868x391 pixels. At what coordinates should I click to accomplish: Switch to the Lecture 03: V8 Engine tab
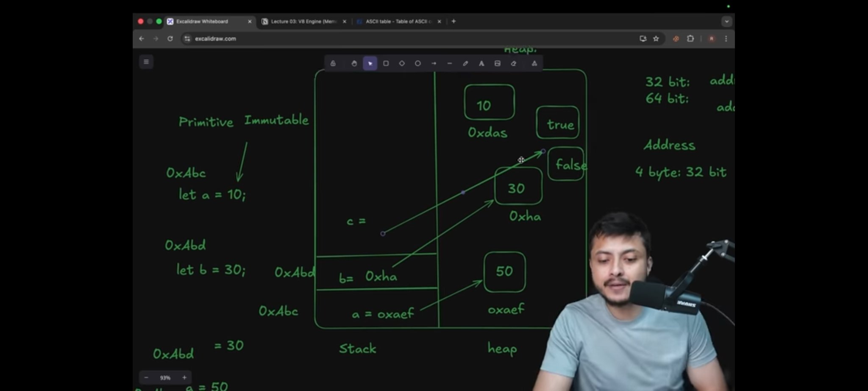coord(304,21)
